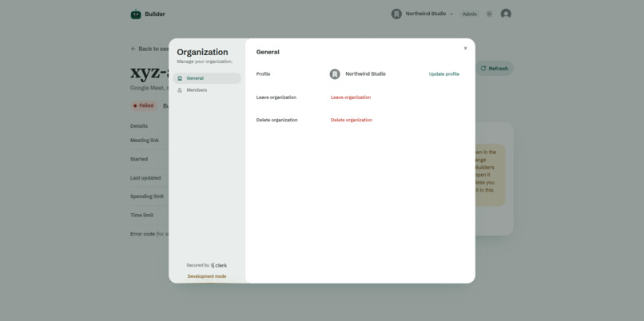Click the Failed status badge
Image resolution: width=644 pixels, height=321 pixels.
pos(144,105)
